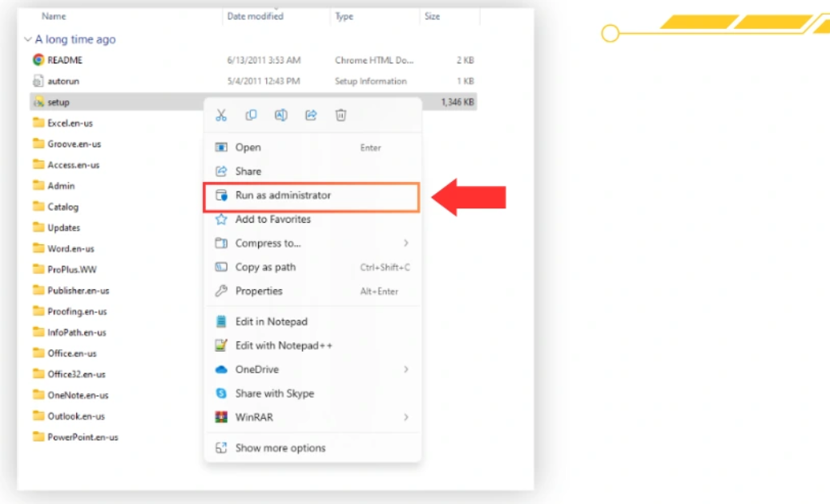Click Show more options

[280, 448]
